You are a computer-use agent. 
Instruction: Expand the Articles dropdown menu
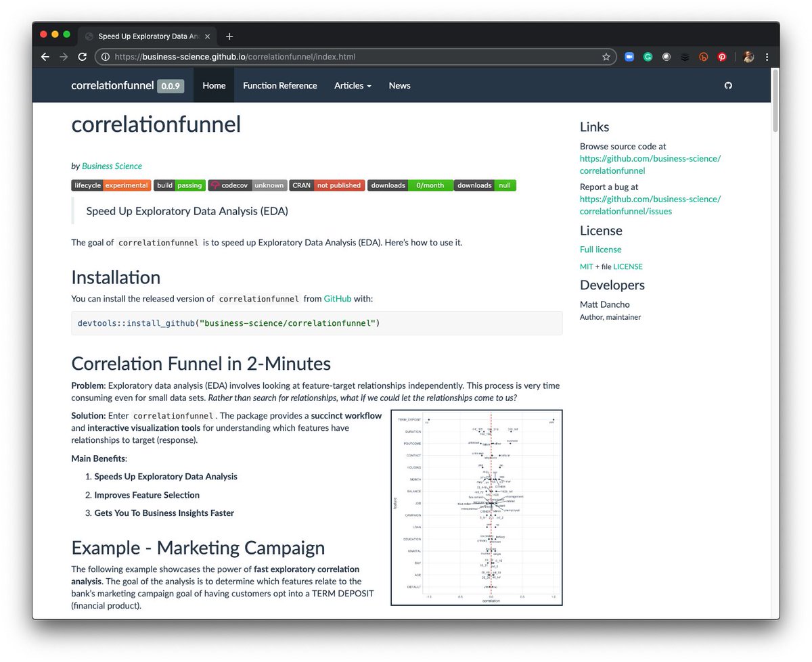click(353, 86)
